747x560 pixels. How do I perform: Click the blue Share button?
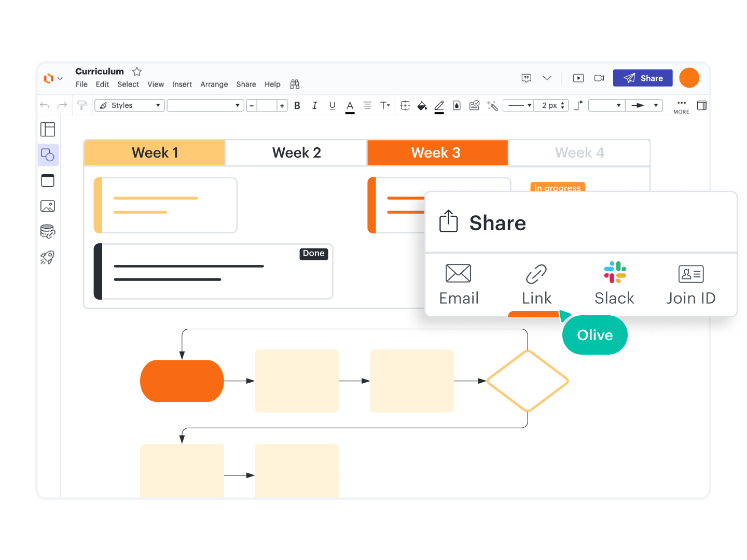click(643, 78)
